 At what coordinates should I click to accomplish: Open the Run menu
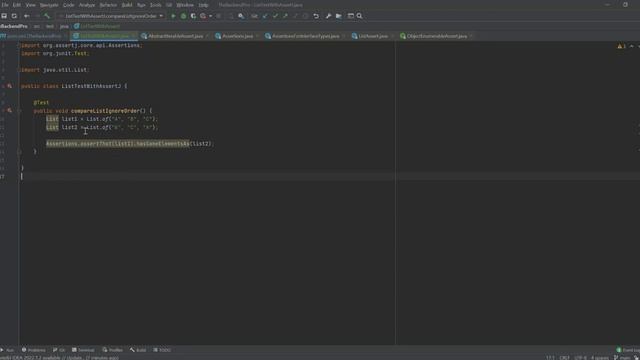click(x=141, y=5)
